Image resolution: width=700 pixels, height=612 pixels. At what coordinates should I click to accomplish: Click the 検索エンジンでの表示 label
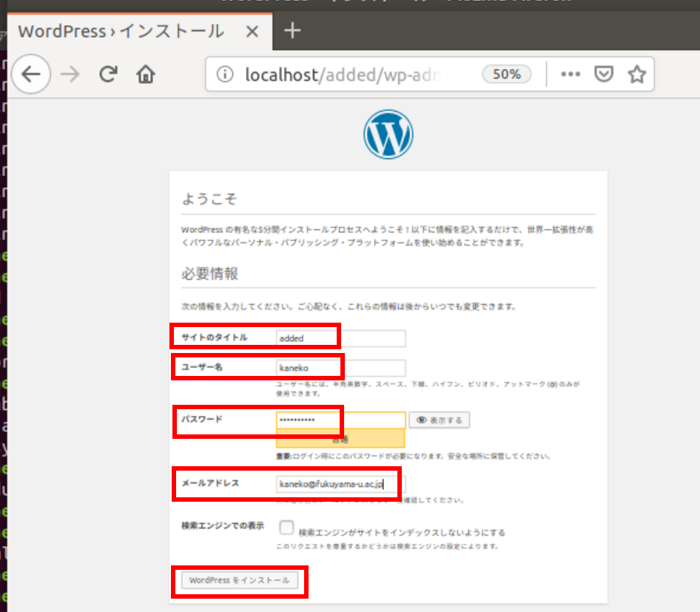click(223, 525)
